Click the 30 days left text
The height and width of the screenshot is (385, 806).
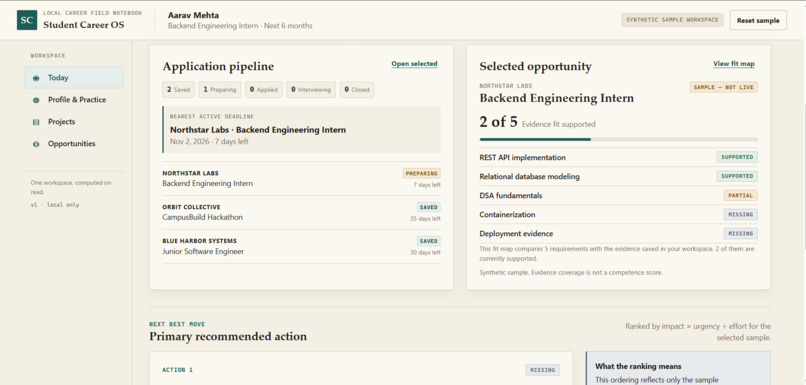425,252
